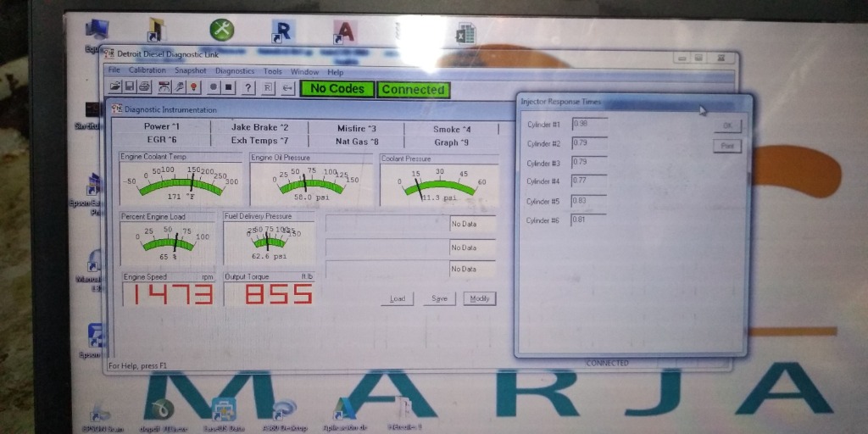
Task: Open the Snapshot menu
Action: click(191, 72)
